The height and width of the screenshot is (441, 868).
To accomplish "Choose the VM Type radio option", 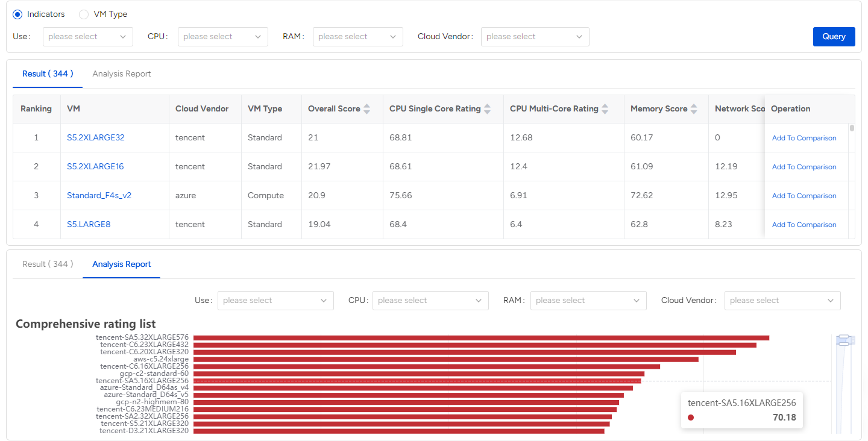I will pyautogui.click(x=84, y=14).
